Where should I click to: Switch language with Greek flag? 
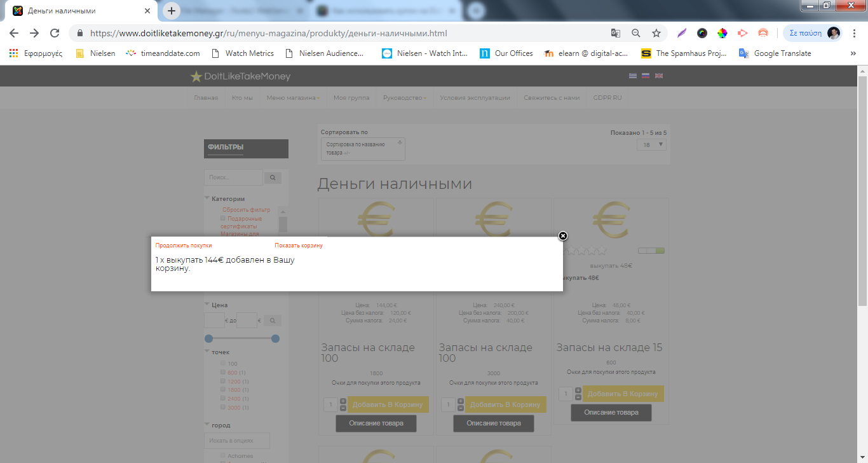(x=633, y=76)
